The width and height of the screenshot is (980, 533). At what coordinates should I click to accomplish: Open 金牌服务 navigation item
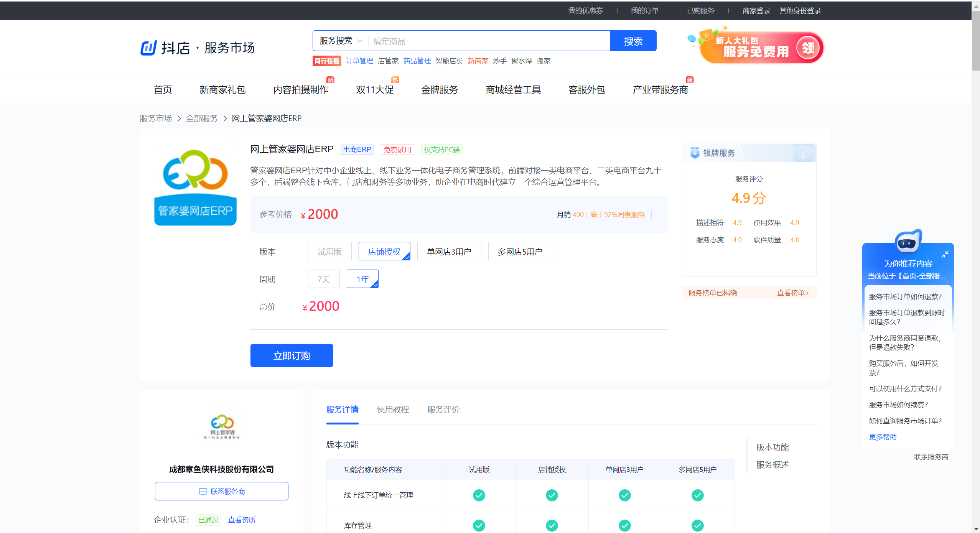click(x=440, y=90)
